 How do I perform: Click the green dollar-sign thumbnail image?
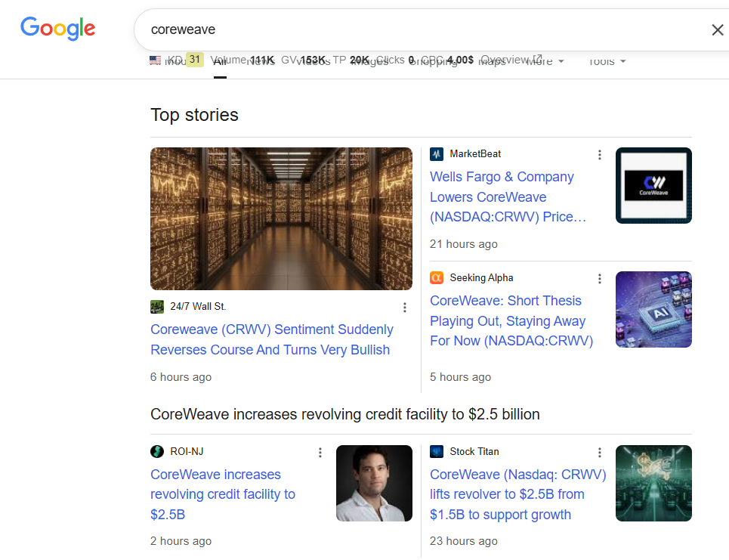(x=653, y=483)
